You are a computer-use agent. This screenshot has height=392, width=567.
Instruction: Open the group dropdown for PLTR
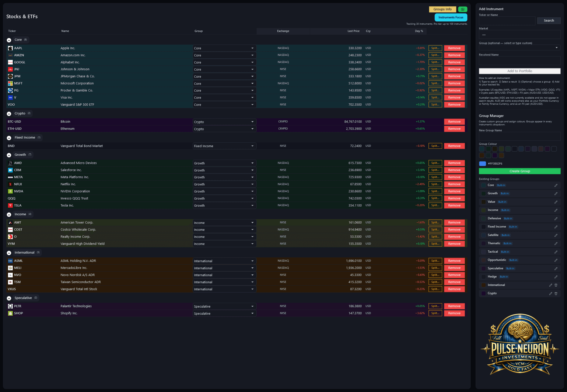point(224,306)
